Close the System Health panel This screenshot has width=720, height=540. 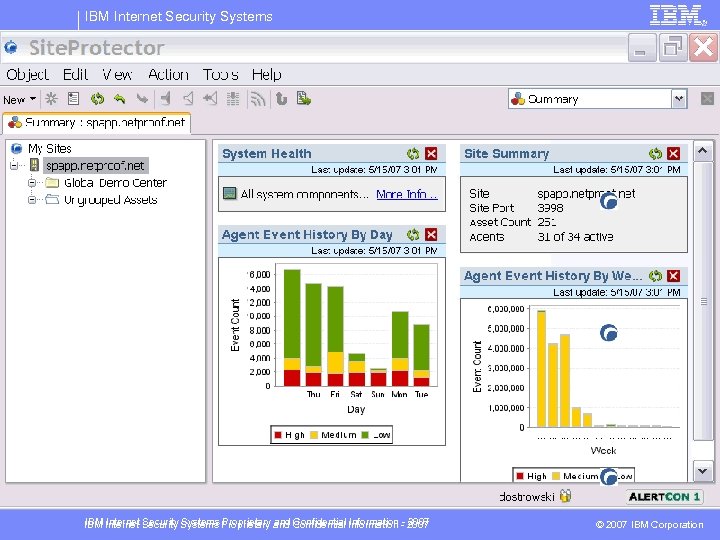431,153
